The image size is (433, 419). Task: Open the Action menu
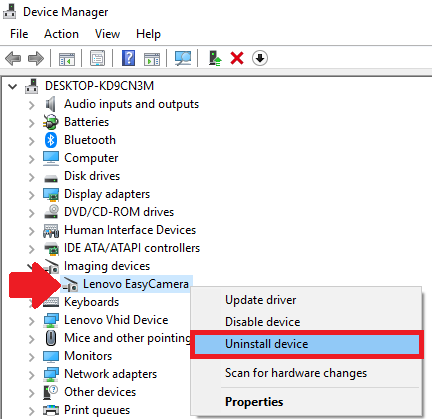coord(61,34)
